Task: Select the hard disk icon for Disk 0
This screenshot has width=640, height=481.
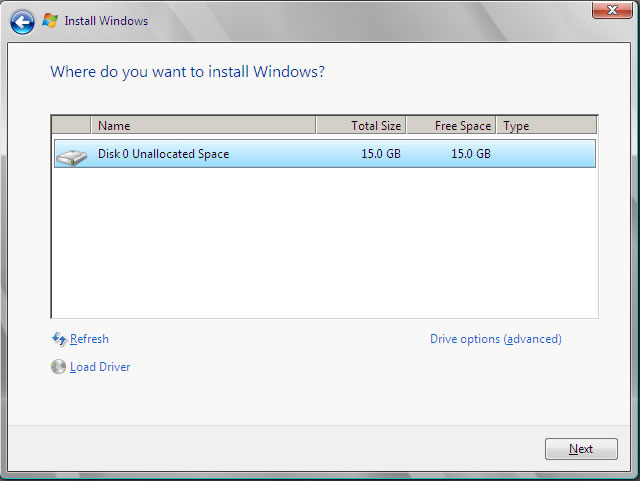Action: pos(70,155)
